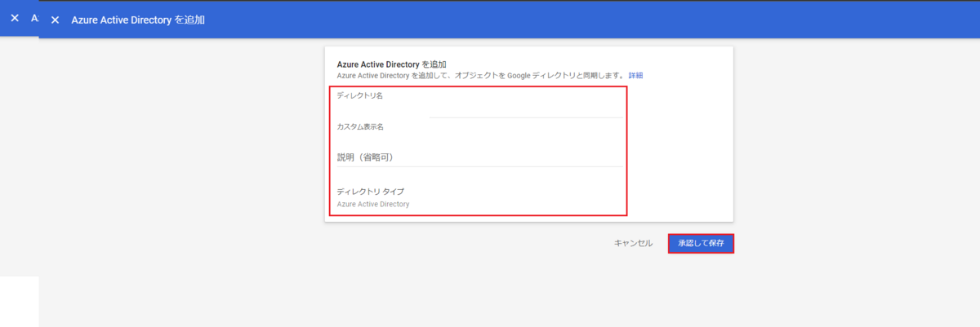Close the Azure Active Directory を追加 dialog
Image resolution: width=980 pixels, height=327 pixels.
coord(55,20)
